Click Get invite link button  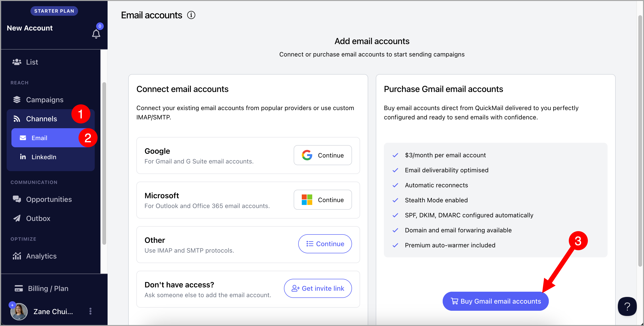click(318, 288)
